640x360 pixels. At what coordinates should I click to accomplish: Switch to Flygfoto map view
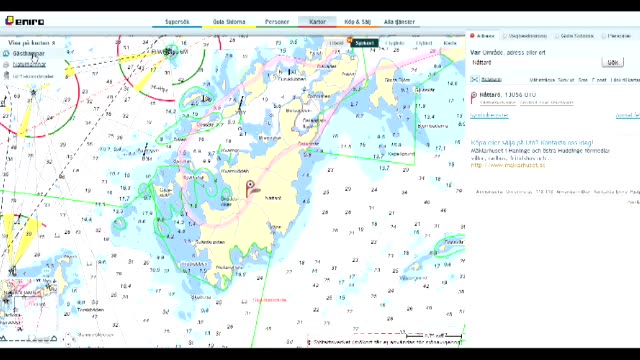point(394,43)
